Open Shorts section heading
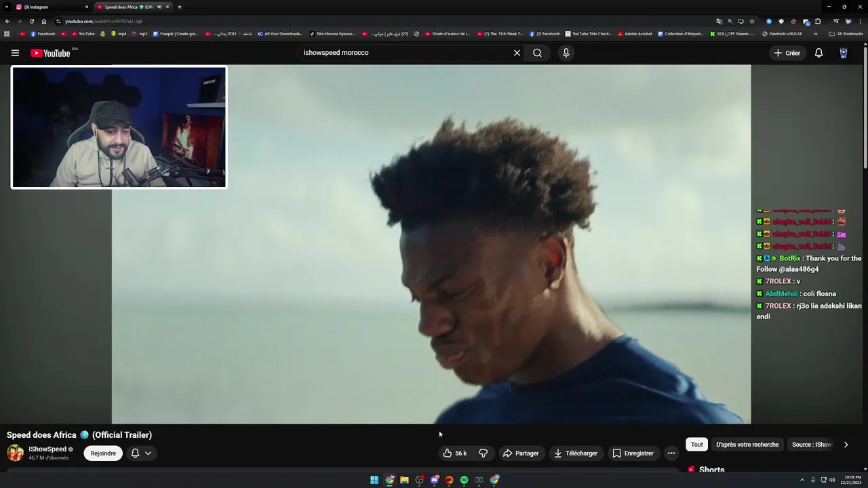The image size is (868, 488). (x=711, y=470)
